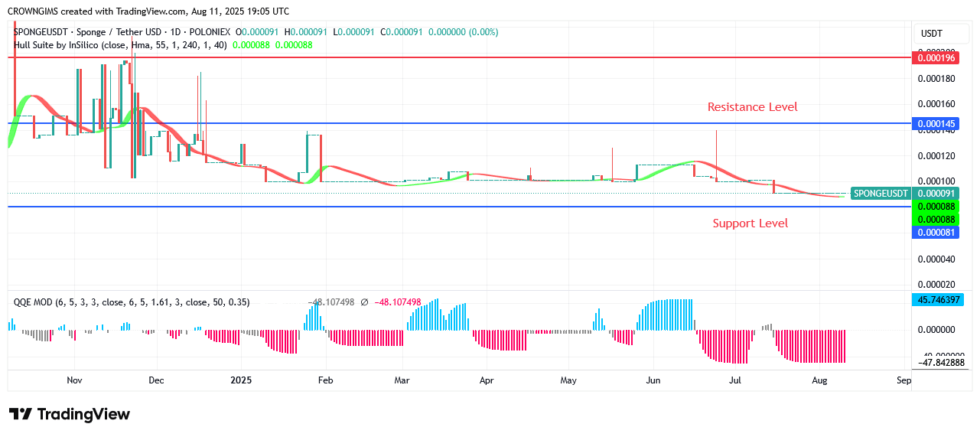
Task: Click the pink -48.107498 QQE legend value
Action: 398,302
